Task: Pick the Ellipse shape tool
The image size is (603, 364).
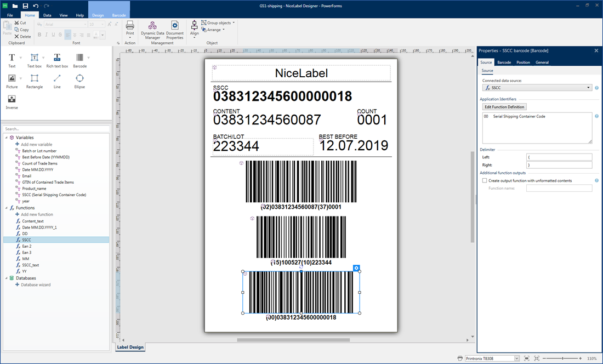Action: (x=79, y=81)
